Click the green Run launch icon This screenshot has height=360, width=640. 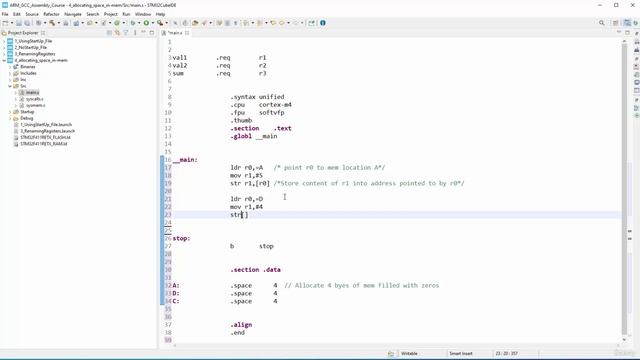[146, 23]
